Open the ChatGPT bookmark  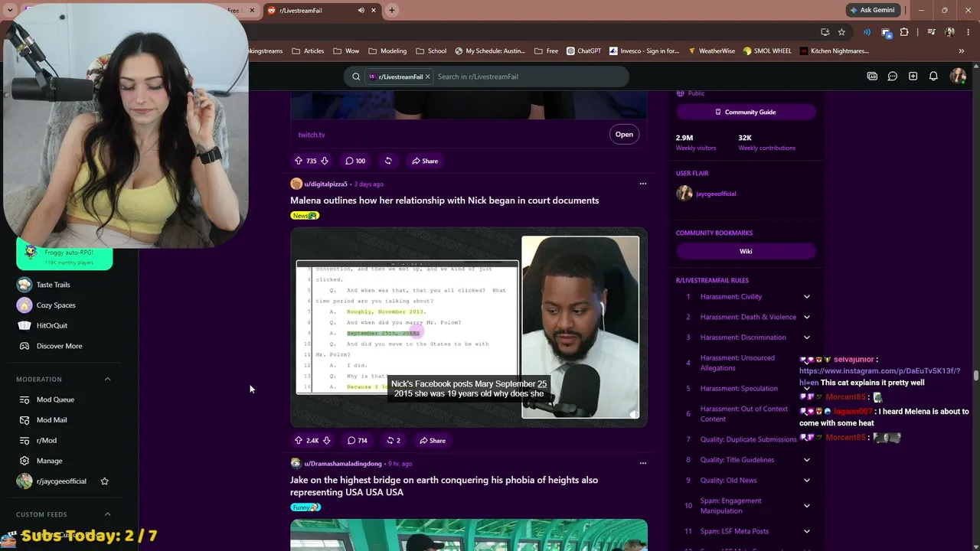(584, 51)
